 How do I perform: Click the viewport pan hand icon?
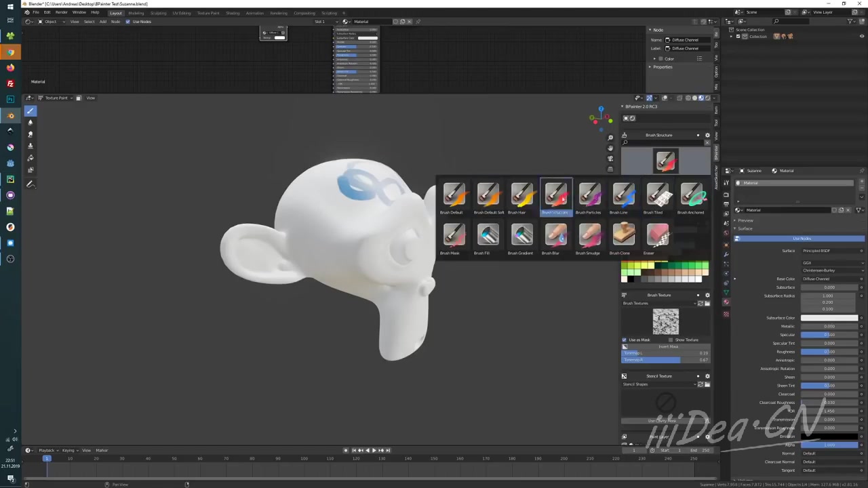click(610, 148)
